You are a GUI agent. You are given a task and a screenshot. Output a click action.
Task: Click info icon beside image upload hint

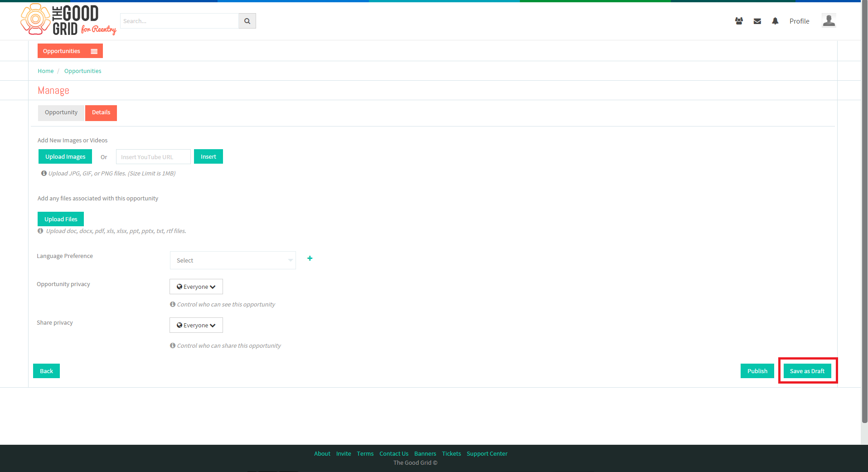(x=44, y=173)
